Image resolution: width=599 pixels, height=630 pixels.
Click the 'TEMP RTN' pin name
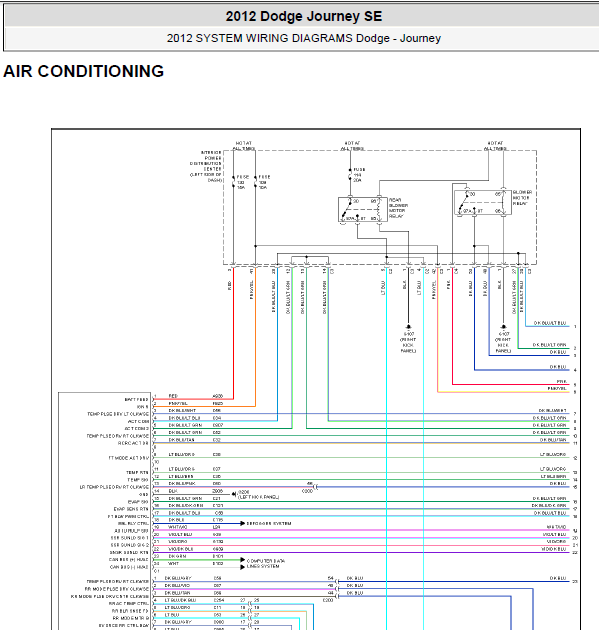coord(137,472)
